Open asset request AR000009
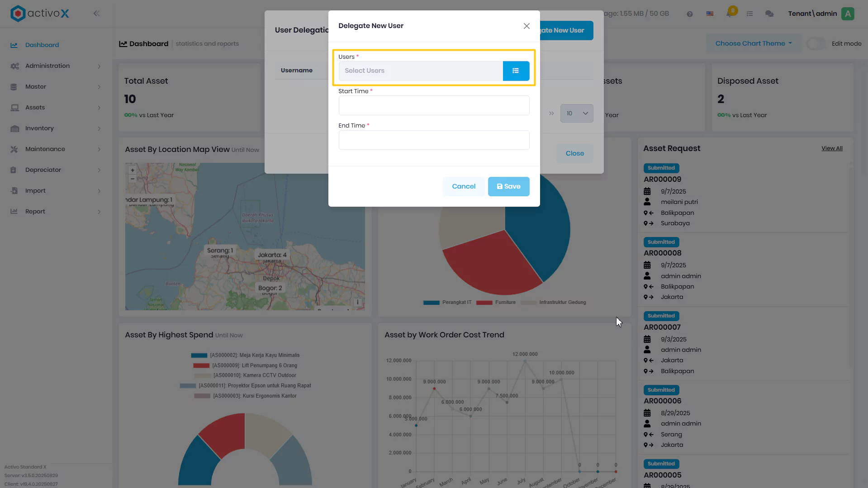Viewport: 868px width, 488px height. [662, 180]
